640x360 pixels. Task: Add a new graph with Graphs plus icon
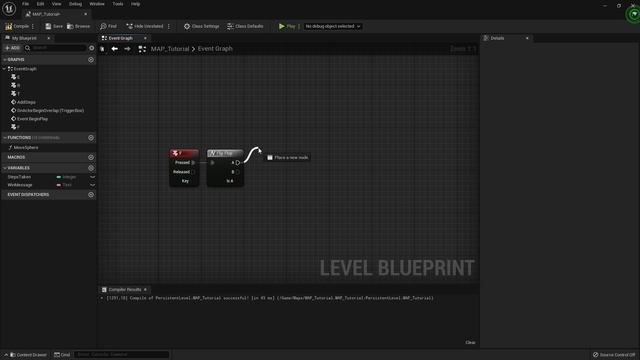click(x=91, y=60)
